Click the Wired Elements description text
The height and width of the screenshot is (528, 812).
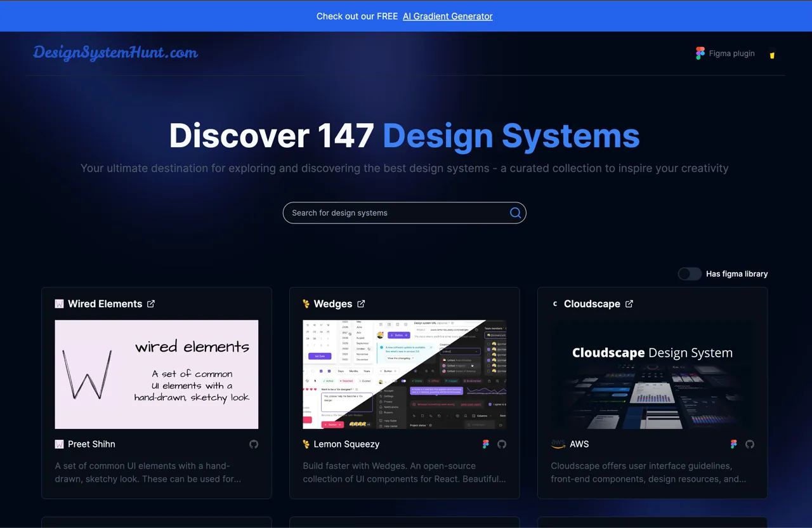[148, 472]
